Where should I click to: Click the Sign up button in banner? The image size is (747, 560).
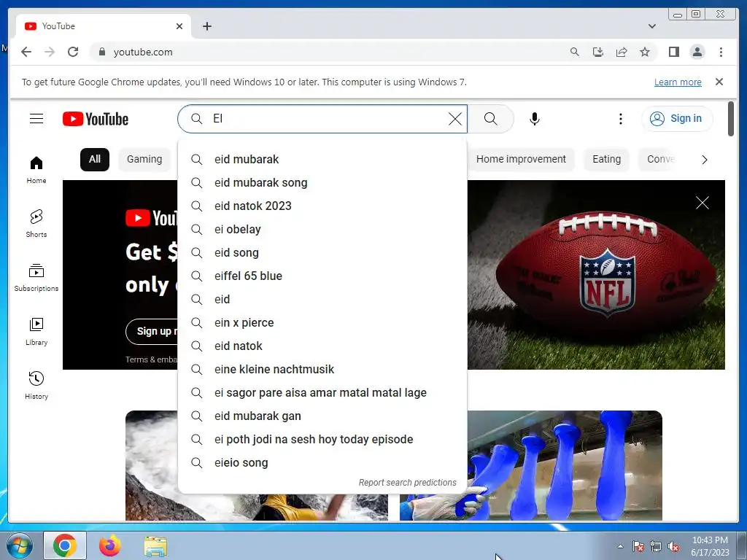tap(152, 332)
